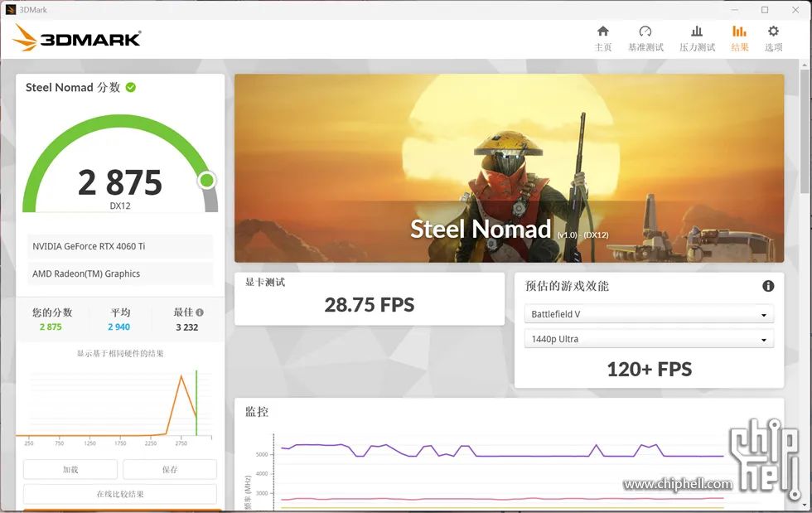Click the 加载 (Load) button
Image resolution: width=812 pixels, height=513 pixels.
pyautogui.click(x=70, y=469)
